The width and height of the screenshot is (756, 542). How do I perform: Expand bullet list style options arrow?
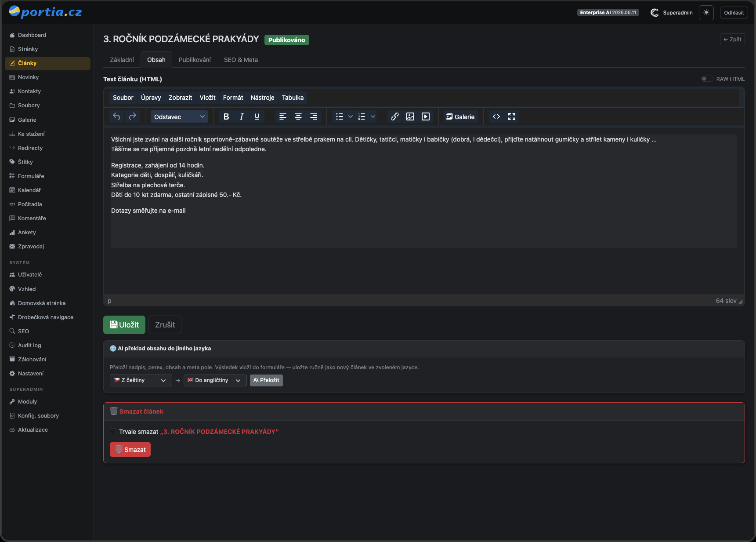(351, 116)
